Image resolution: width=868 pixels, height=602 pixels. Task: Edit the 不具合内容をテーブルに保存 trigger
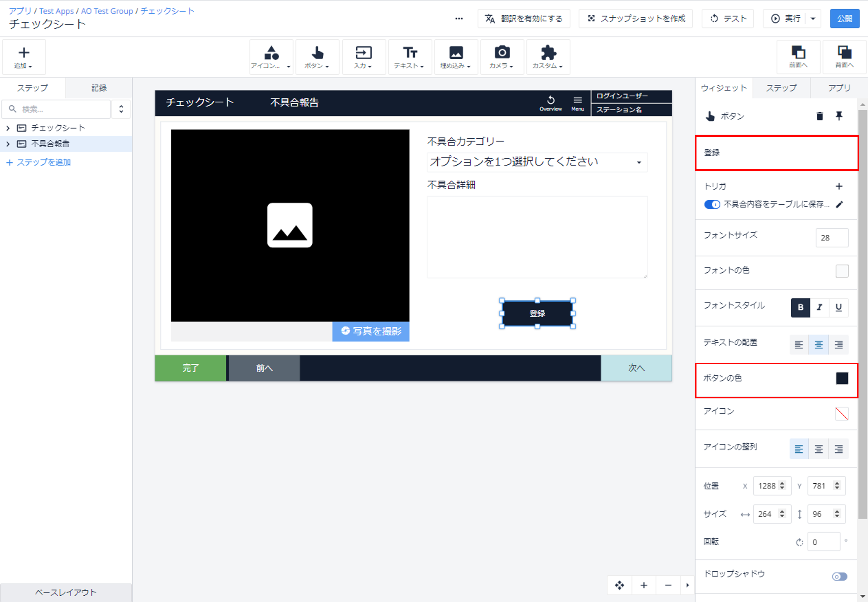tap(839, 205)
